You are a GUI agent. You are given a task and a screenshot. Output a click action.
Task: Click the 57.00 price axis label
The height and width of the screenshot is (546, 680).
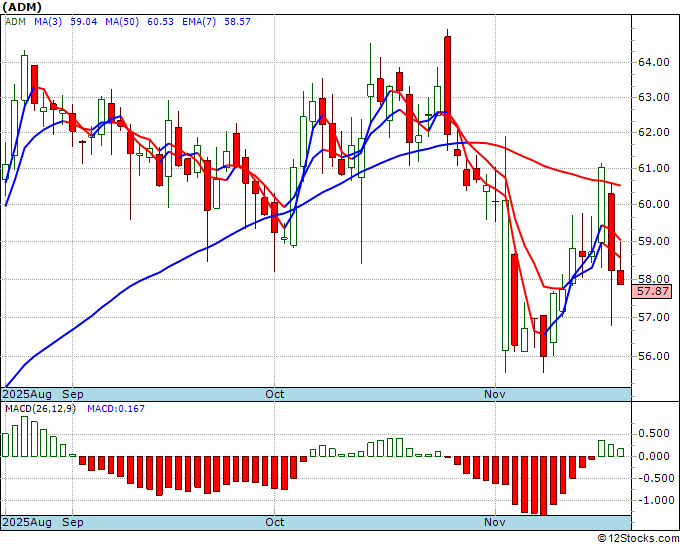[x=654, y=317]
